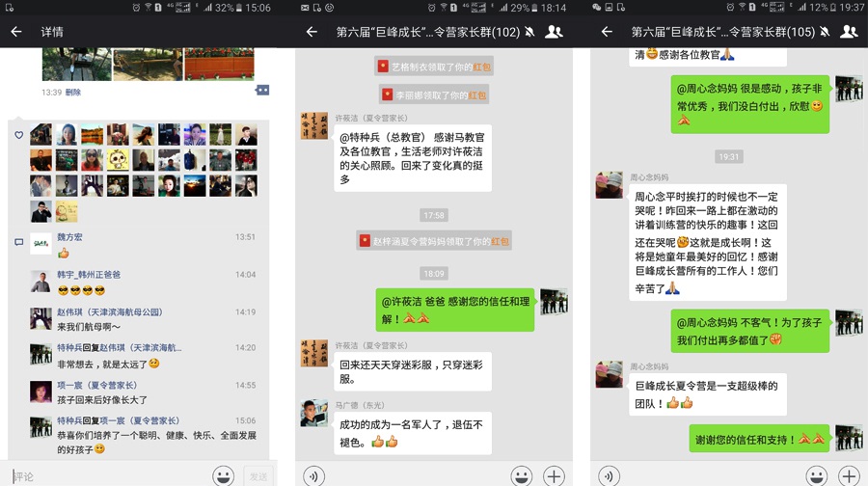This screenshot has height=486, width=868.
Task: Tap 红包 link in 李丽娜 notice
Action: tap(477, 95)
